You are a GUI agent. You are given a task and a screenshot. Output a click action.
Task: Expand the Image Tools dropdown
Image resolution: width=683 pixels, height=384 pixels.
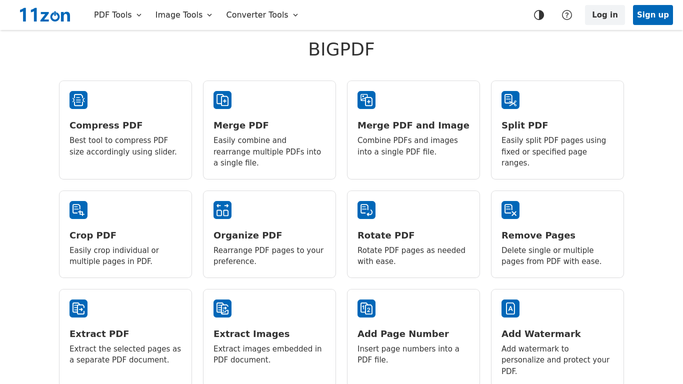coord(183,15)
